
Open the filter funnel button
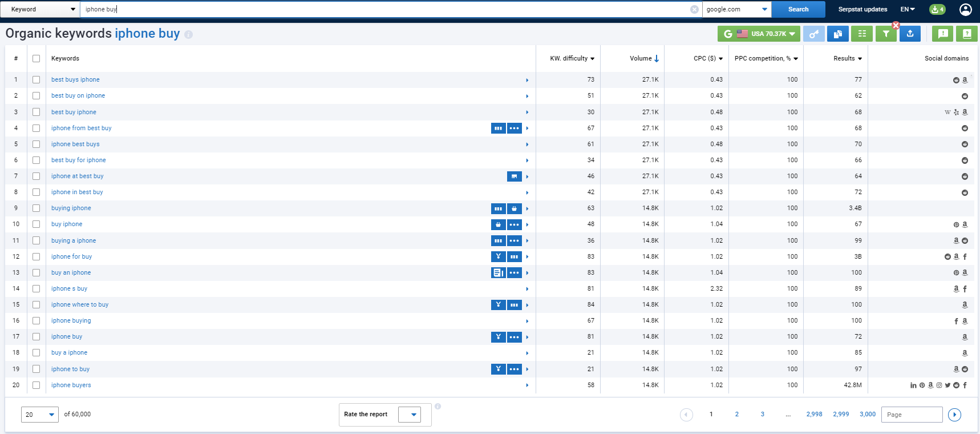click(886, 34)
